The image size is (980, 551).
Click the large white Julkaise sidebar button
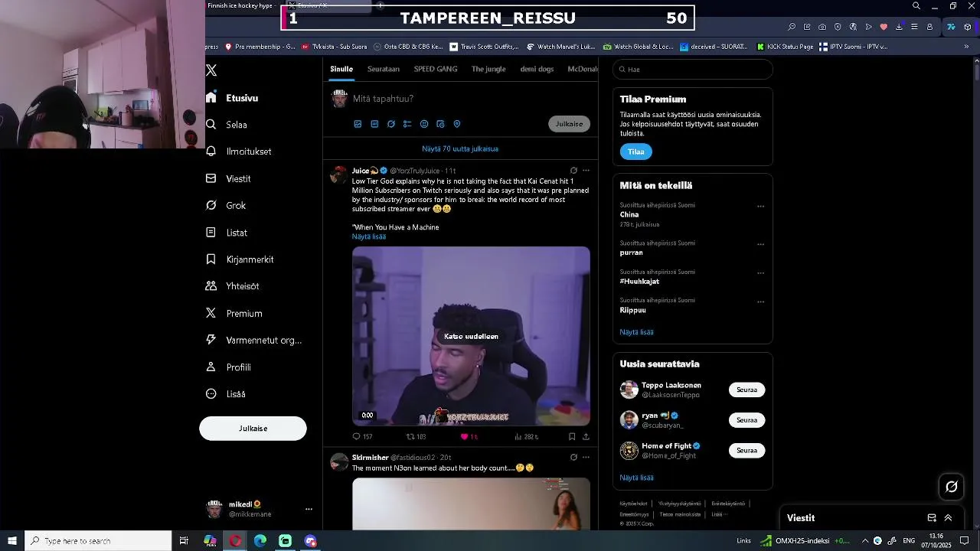[x=253, y=429]
